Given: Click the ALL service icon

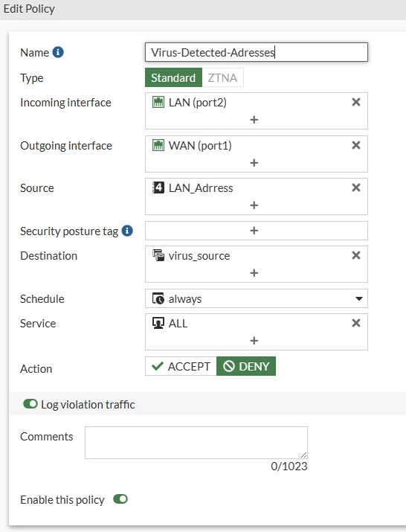Looking at the screenshot, I should [x=158, y=323].
